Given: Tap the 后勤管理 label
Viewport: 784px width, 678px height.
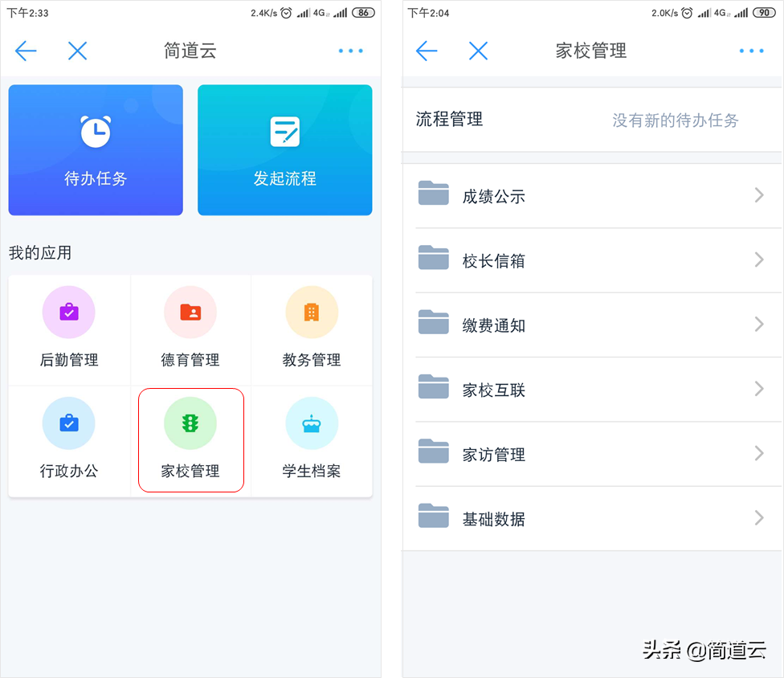Looking at the screenshot, I should coord(69,360).
